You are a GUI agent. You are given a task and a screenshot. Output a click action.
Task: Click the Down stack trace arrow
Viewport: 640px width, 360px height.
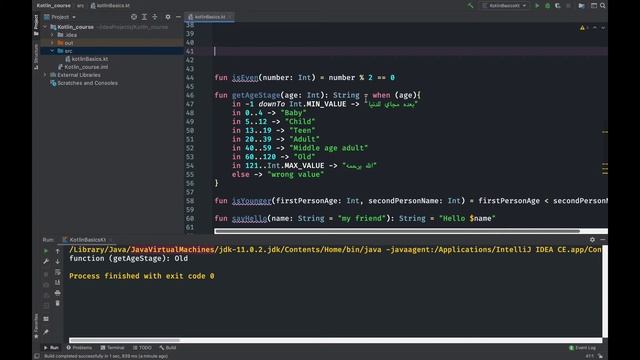point(58,261)
